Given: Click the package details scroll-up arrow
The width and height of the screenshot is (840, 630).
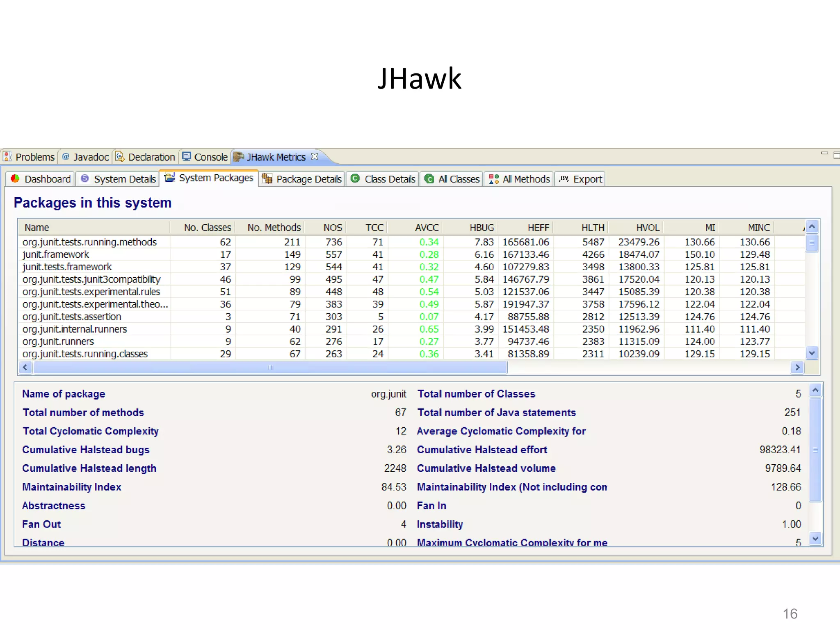Looking at the screenshot, I should pyautogui.click(x=815, y=390).
